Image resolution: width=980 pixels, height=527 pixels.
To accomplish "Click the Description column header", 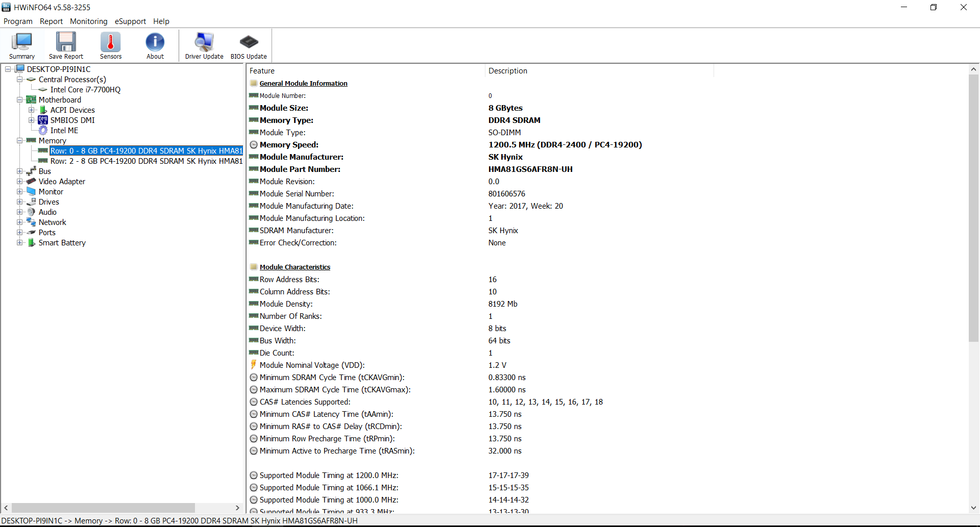I will (508, 71).
